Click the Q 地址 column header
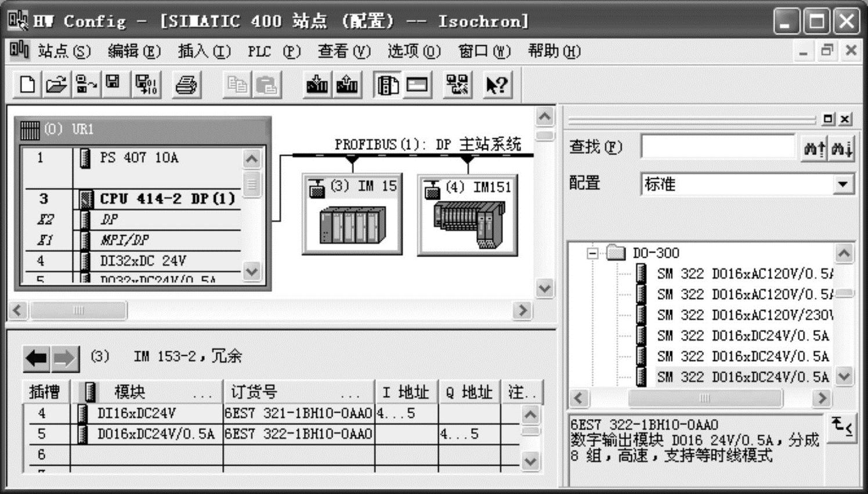This screenshot has height=494, width=868. [x=470, y=392]
